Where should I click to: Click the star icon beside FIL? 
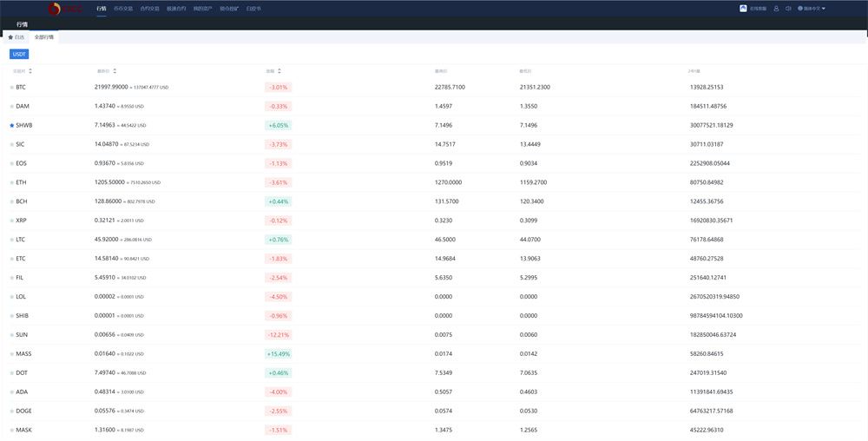tap(12, 278)
